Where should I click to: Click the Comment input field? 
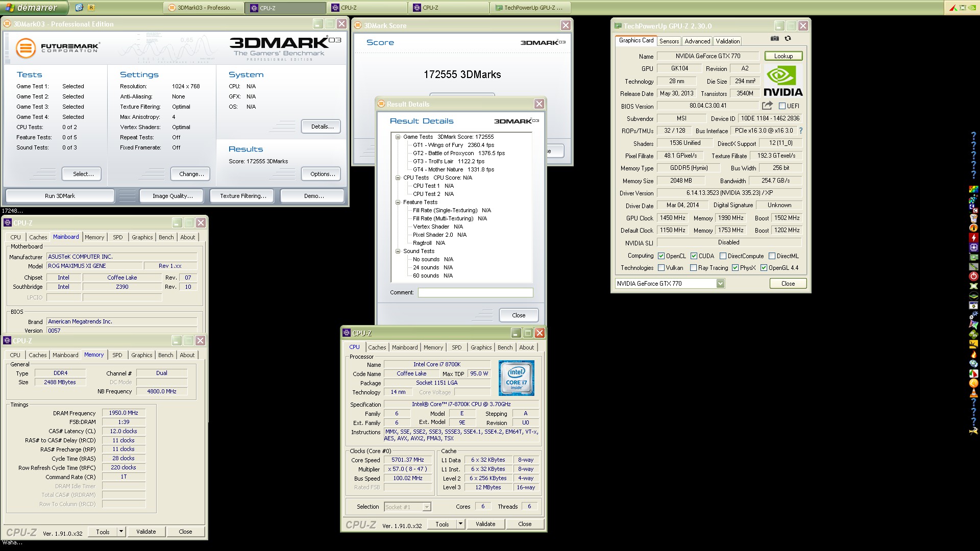click(475, 293)
